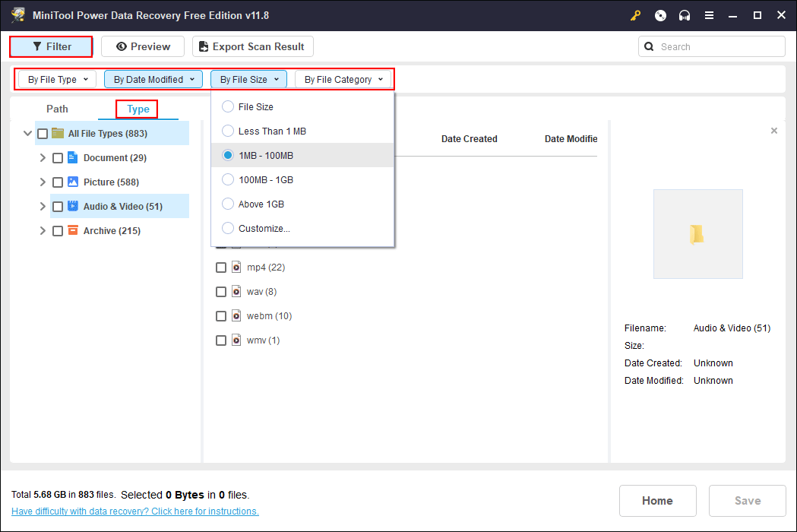Viewport: 797px width, 532px height.
Task: Expand the Picture tree node
Action: (43, 182)
